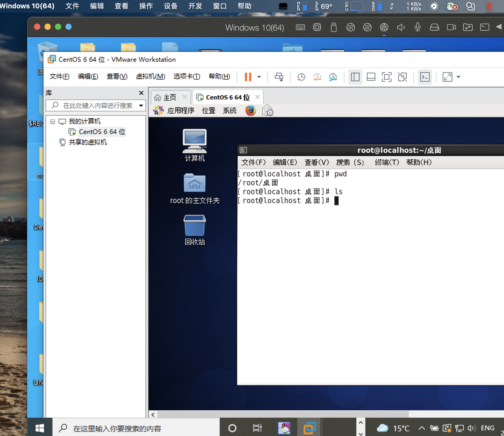
Task: Open Cortana circle icon on taskbar
Action: 232,428
